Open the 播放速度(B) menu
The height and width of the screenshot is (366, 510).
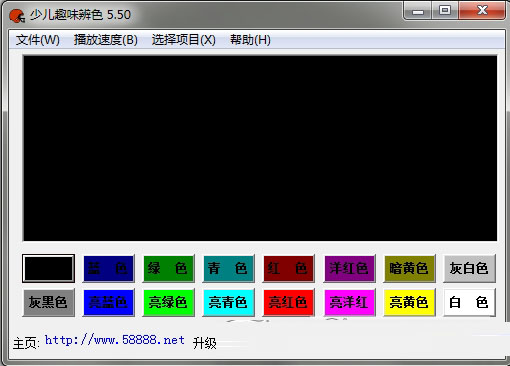106,40
